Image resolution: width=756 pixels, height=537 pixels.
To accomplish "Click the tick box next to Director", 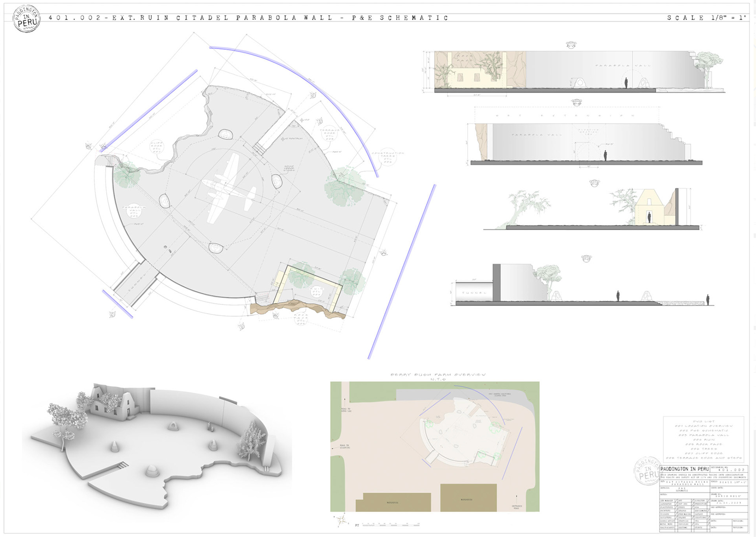I will click(708, 501).
